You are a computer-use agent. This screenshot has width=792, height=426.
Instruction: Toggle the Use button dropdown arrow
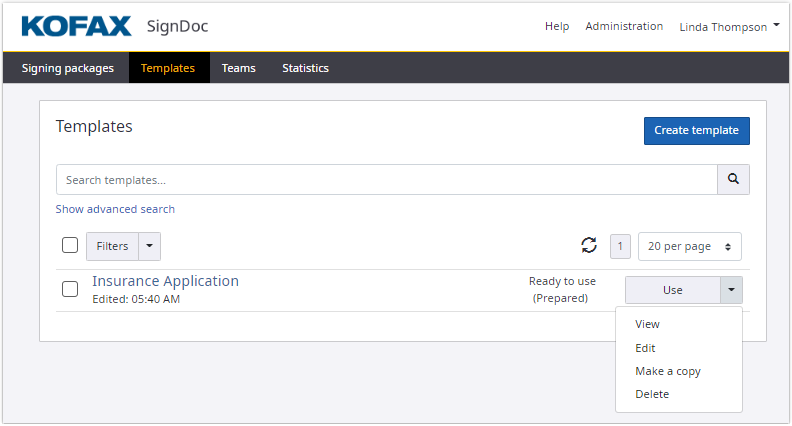[731, 290]
